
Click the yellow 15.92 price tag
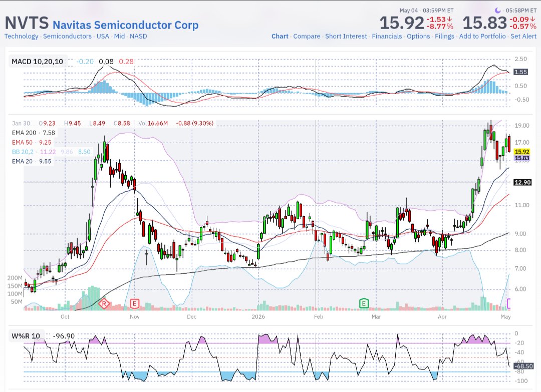point(521,152)
